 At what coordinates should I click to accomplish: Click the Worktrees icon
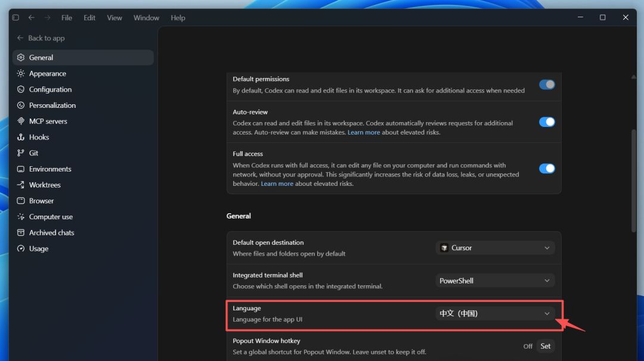[21, 185]
